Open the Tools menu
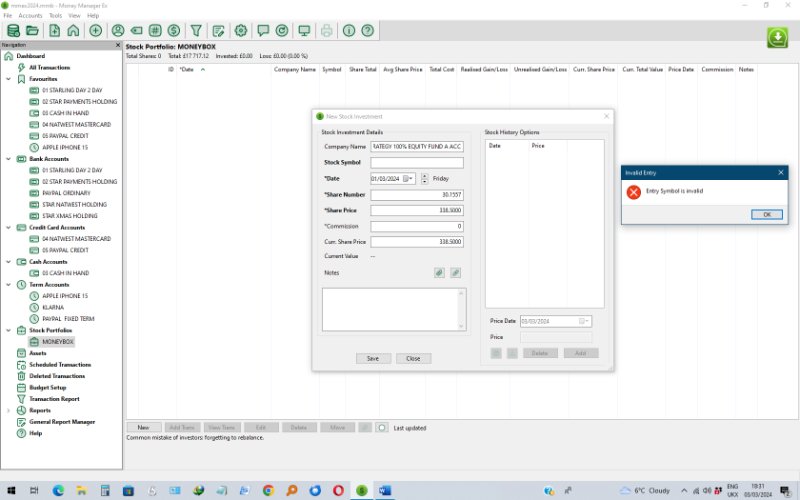Screen dimensions: 800x500 [x=55, y=16]
